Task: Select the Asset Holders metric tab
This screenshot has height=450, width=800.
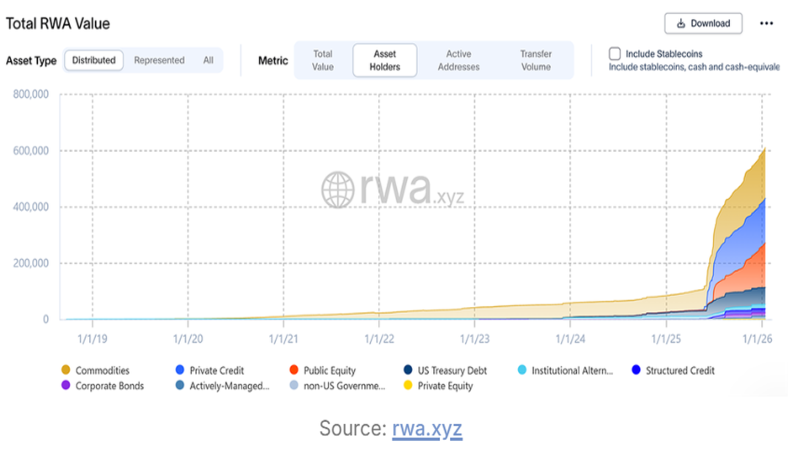Action: [x=385, y=60]
